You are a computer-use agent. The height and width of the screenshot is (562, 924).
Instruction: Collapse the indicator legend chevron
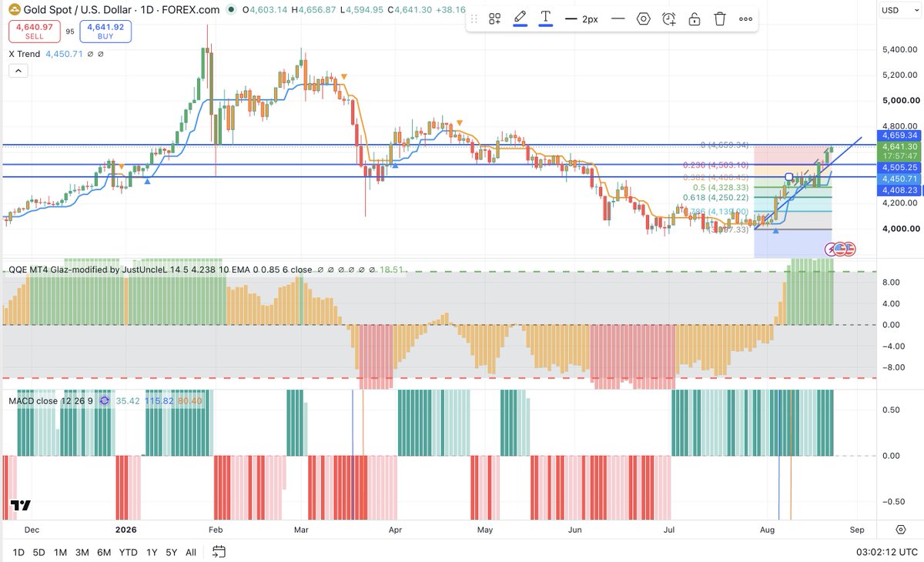tap(18, 71)
